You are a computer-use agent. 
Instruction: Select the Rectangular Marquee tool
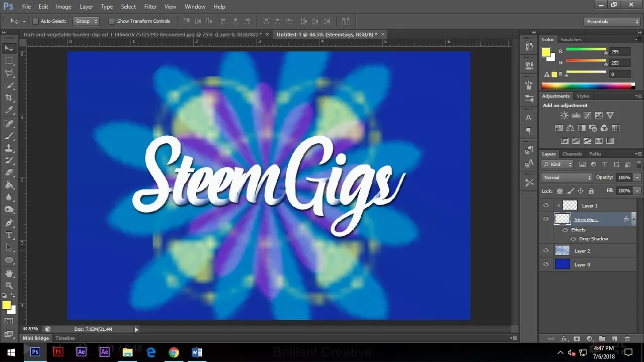click(9, 61)
